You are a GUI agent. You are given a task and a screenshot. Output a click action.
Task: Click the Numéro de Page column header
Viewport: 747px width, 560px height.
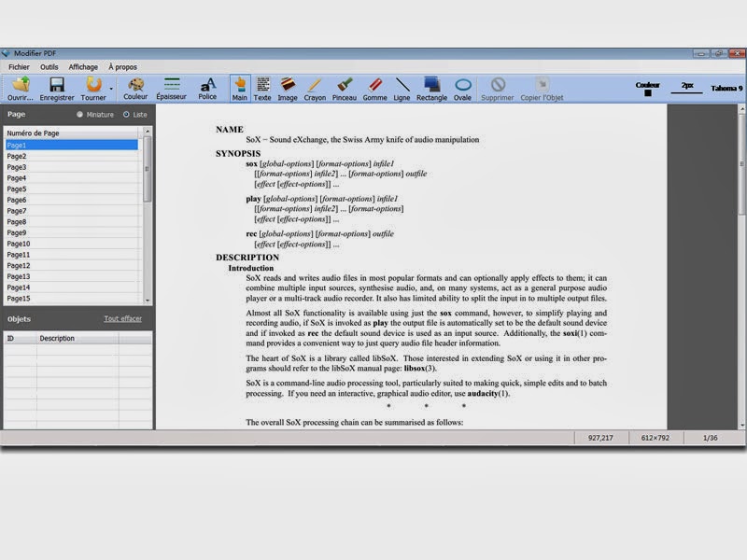[73, 133]
